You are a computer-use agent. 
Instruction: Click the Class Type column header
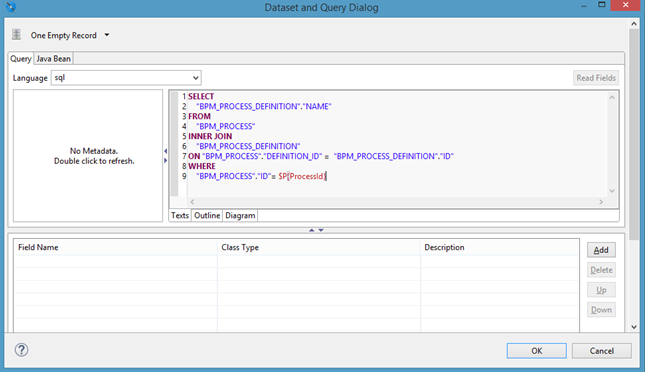coord(319,247)
